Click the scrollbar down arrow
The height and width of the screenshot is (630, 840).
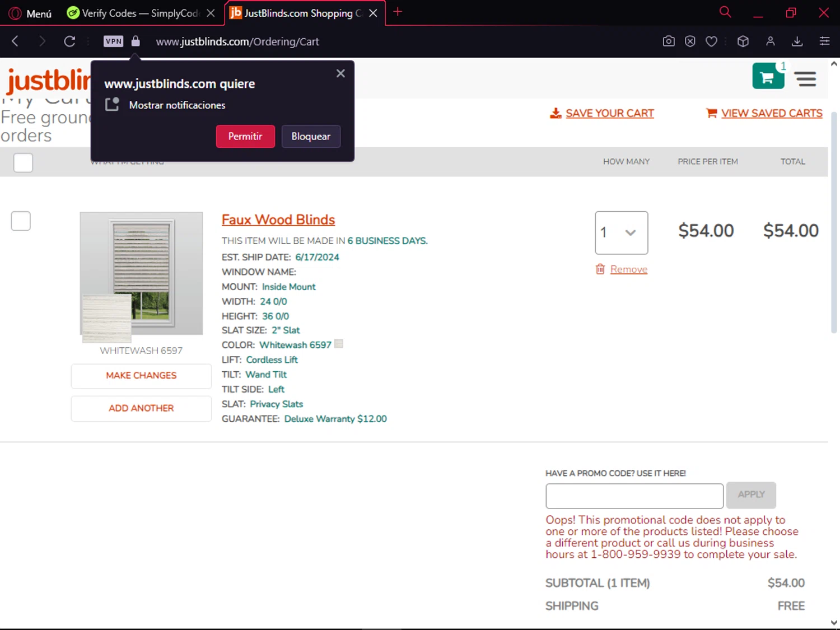tap(834, 622)
